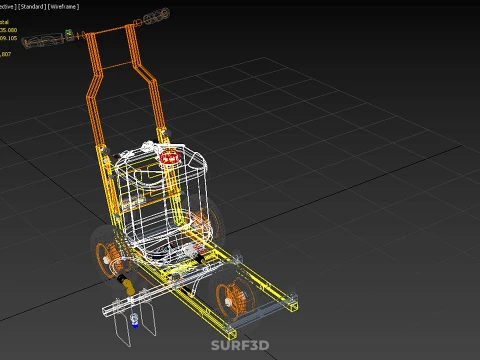Select the right handlebar grip object

coord(157,16)
